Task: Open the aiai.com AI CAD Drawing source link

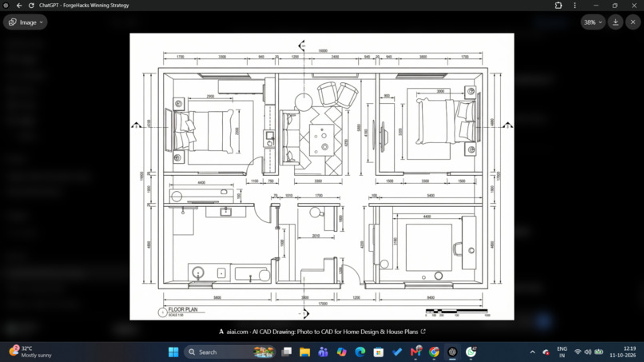Action: pyautogui.click(x=323, y=332)
